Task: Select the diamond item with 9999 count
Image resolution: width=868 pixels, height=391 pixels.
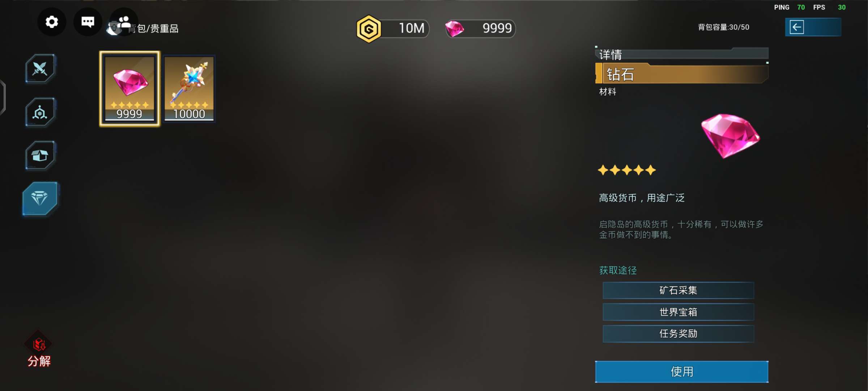Action: 129,89
